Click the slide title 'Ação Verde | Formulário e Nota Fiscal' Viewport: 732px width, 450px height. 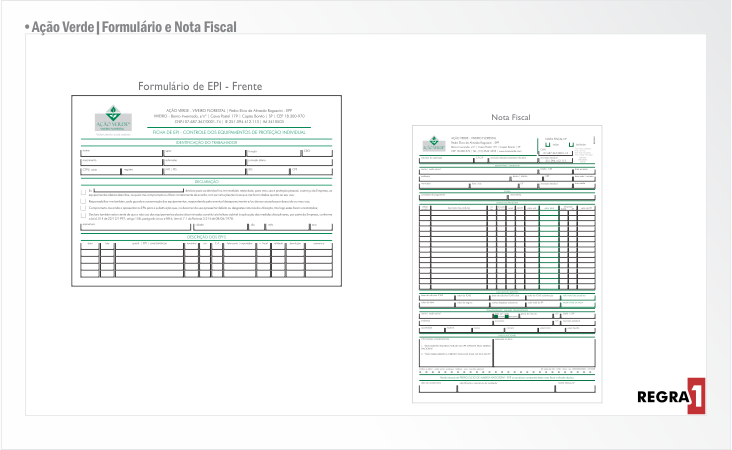134,27
